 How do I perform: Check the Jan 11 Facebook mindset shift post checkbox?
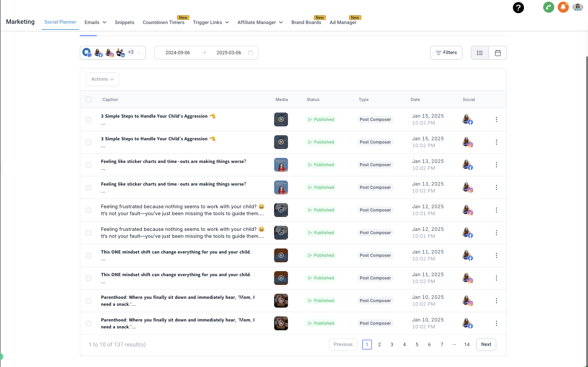click(89, 256)
